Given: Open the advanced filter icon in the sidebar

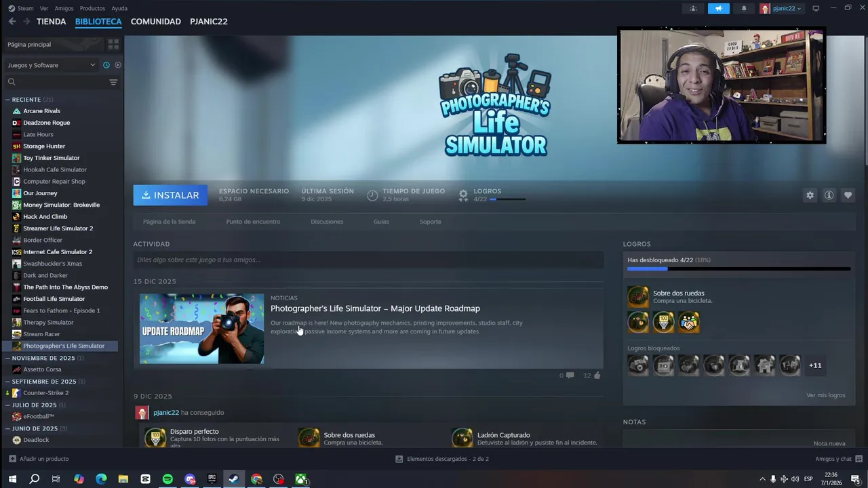Looking at the screenshot, I should [113, 82].
